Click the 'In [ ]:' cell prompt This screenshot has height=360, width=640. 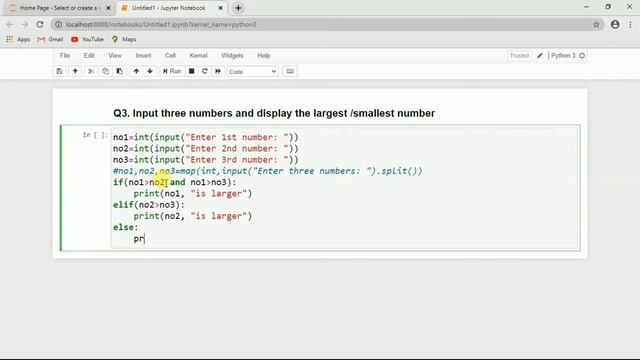point(95,135)
